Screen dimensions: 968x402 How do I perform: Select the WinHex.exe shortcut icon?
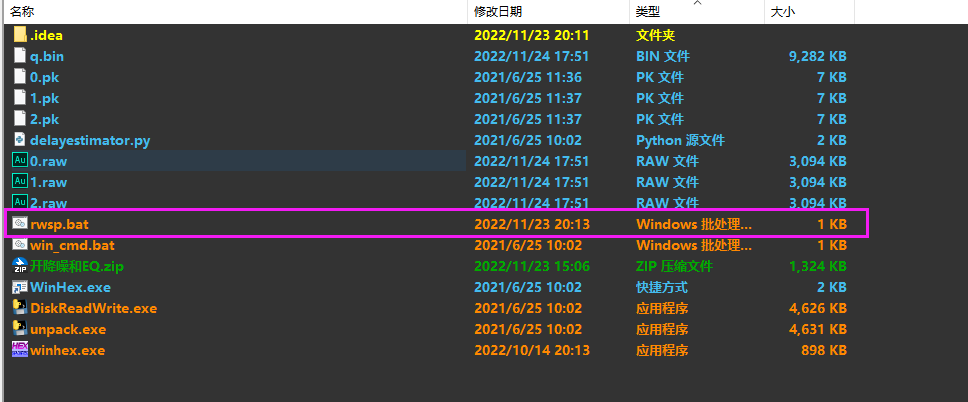(20, 287)
